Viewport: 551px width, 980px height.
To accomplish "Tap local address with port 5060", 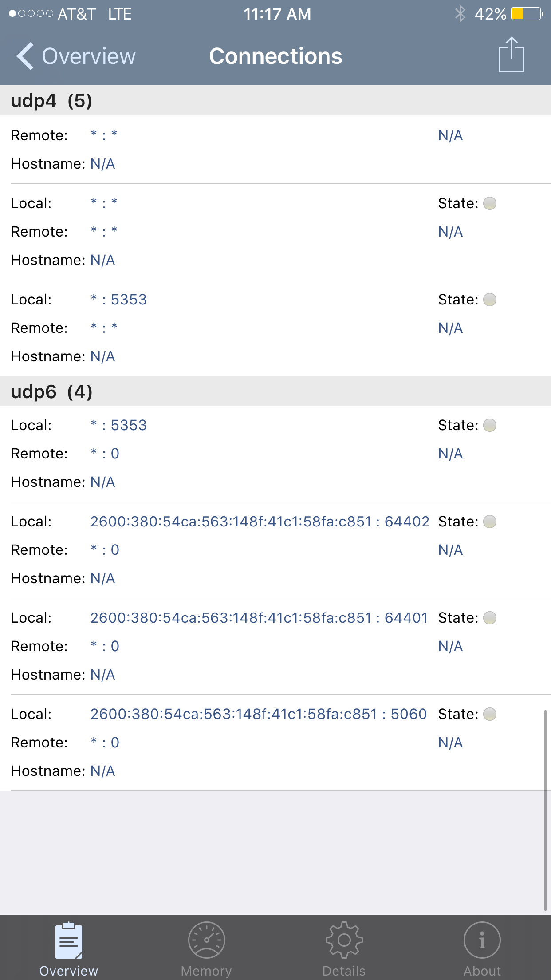I will [258, 714].
